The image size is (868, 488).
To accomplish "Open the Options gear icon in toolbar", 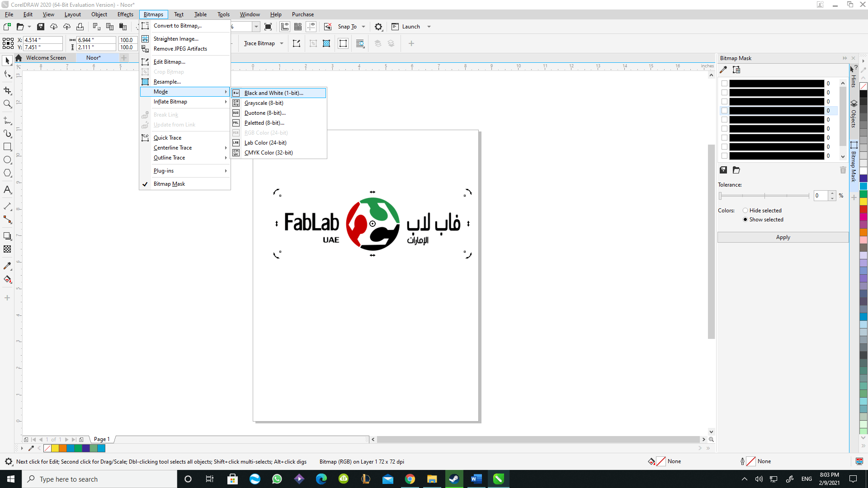I will pyautogui.click(x=379, y=27).
